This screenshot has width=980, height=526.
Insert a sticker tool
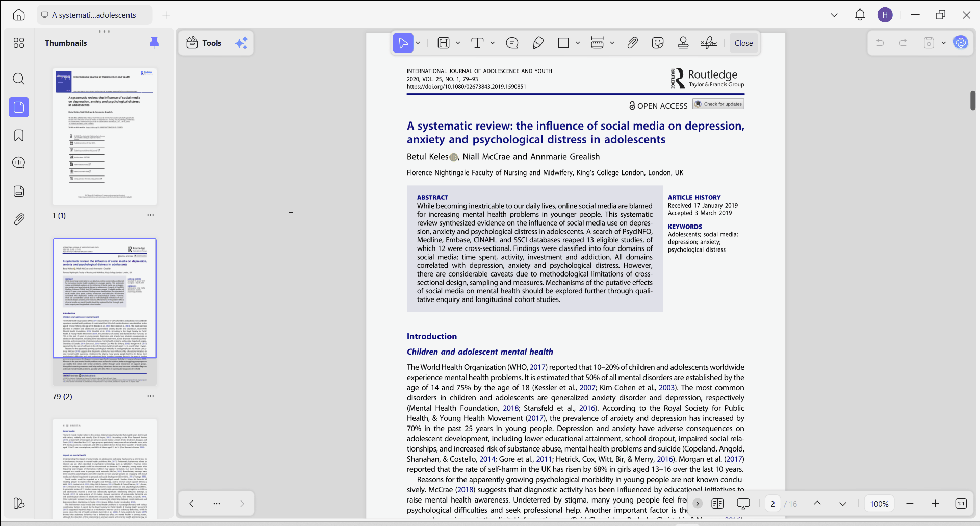pyautogui.click(x=658, y=43)
